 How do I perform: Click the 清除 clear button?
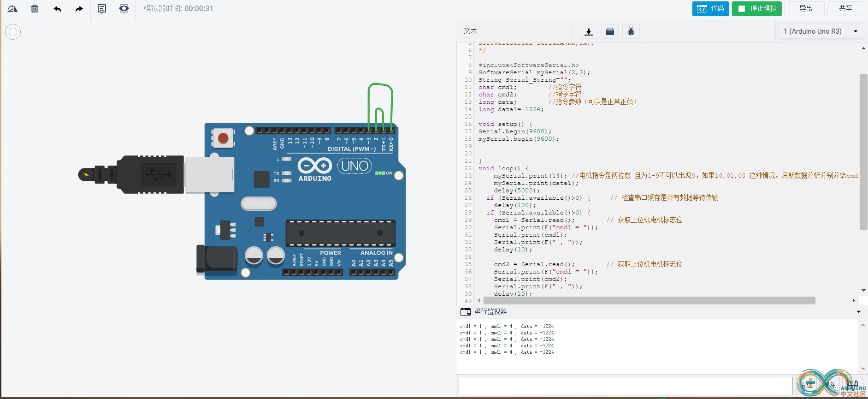click(x=830, y=385)
